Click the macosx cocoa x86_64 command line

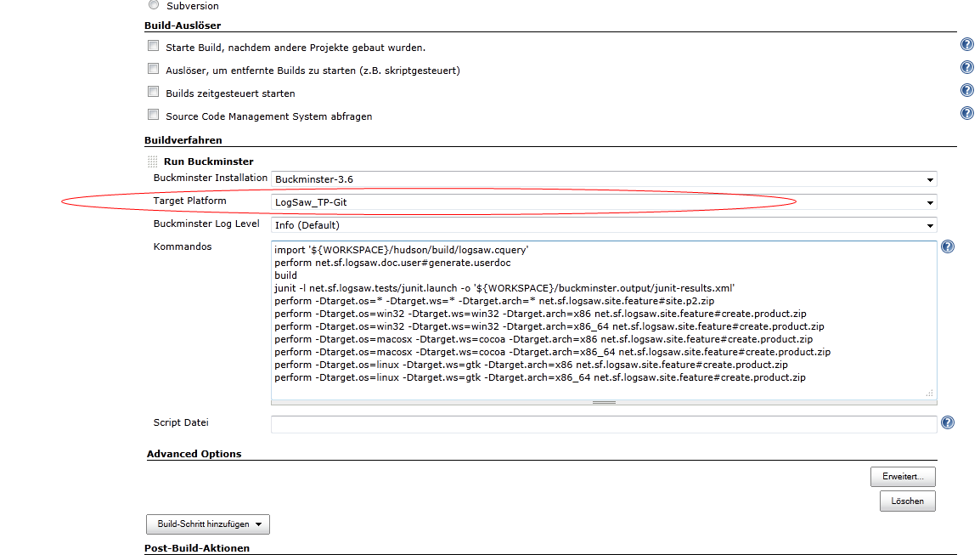pyautogui.click(x=553, y=352)
